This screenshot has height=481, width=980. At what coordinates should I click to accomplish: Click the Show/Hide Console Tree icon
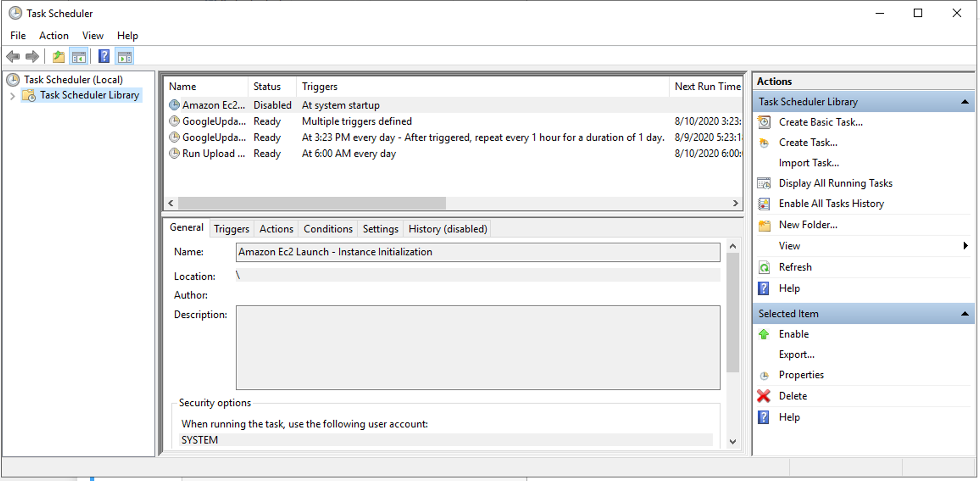[79, 56]
